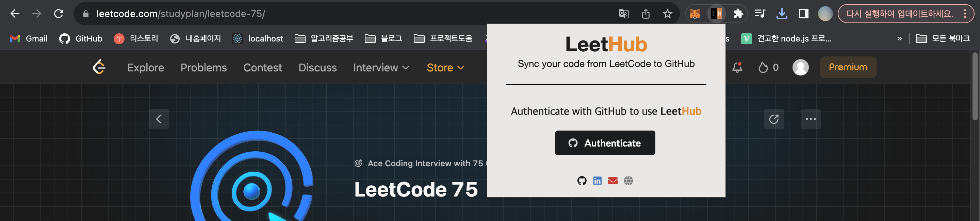The width and height of the screenshot is (980, 221).
Task: Click the Premium button
Action: [x=848, y=67]
